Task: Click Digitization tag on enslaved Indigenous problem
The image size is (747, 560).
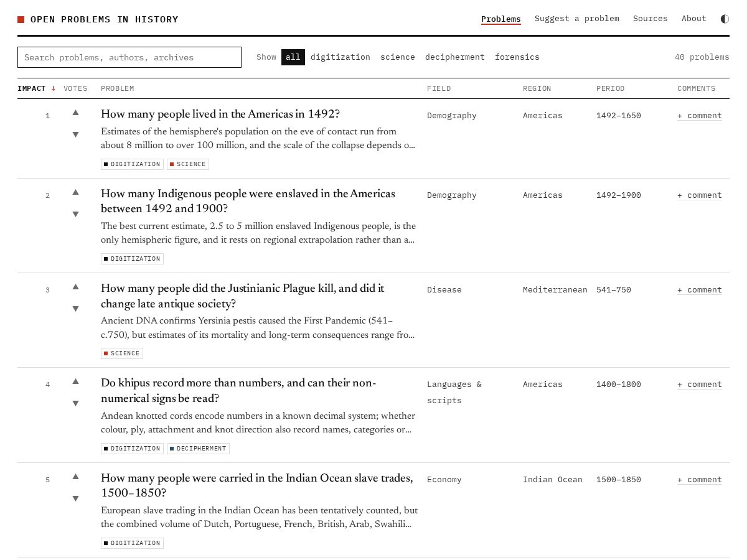Action: [x=132, y=259]
